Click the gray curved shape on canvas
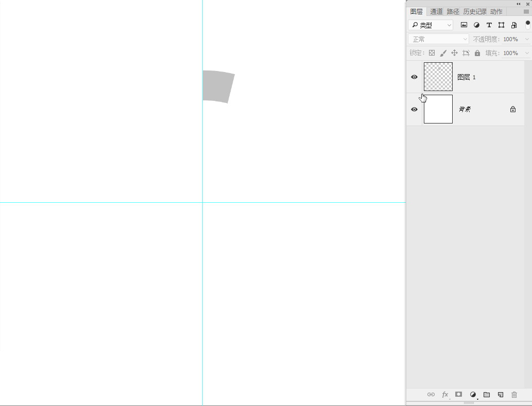Viewport: 532px width, 406px height. (218, 86)
